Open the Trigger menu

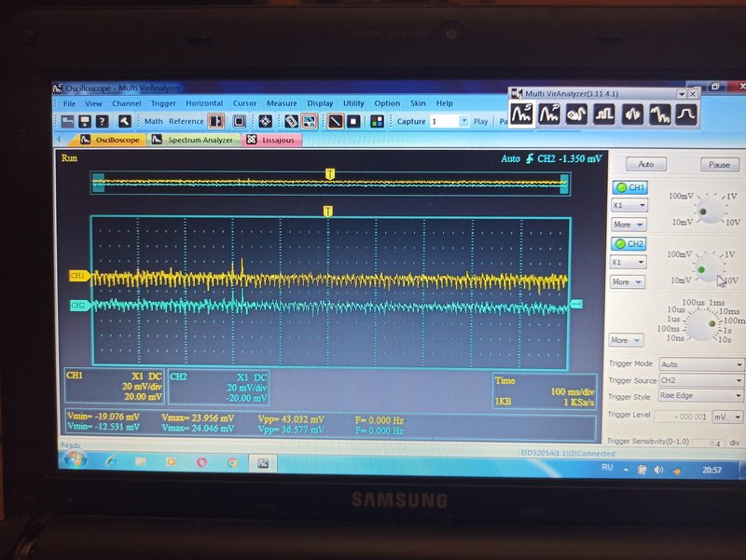pos(163,103)
